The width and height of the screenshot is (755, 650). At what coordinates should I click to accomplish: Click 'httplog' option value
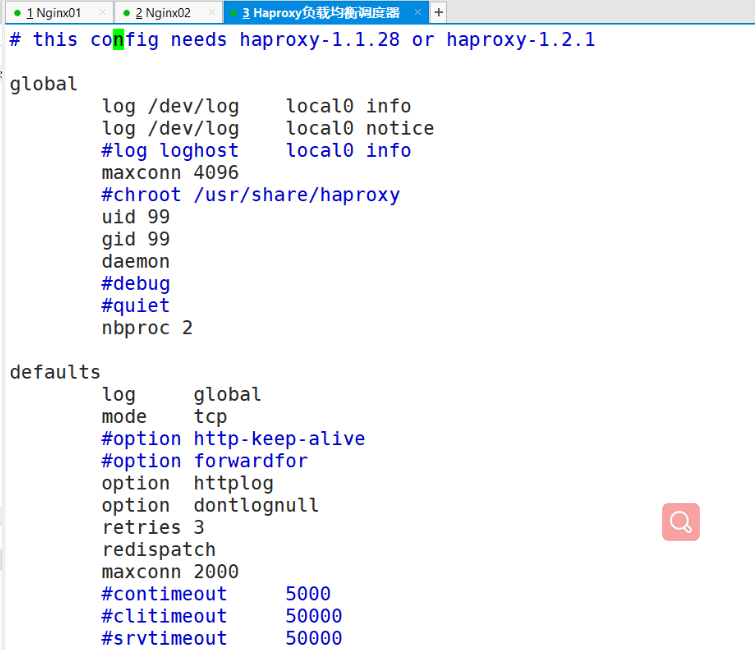tap(234, 483)
